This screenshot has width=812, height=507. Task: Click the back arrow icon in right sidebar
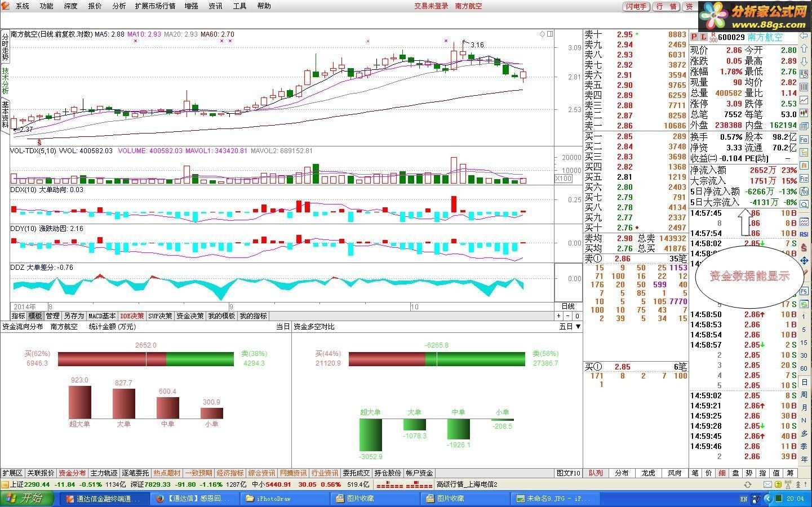(x=804, y=35)
